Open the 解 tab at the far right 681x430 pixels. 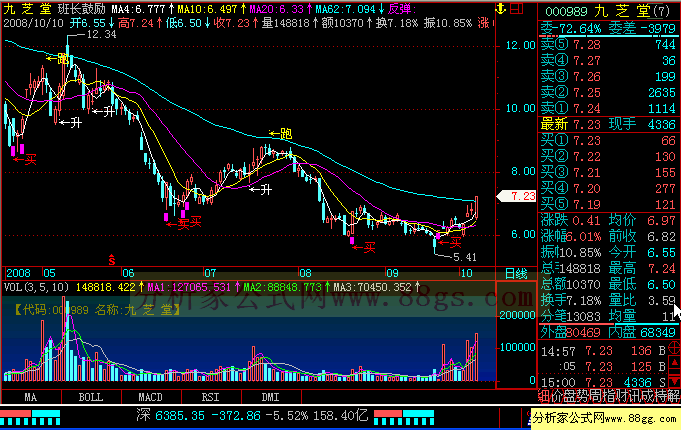[x=674, y=396]
